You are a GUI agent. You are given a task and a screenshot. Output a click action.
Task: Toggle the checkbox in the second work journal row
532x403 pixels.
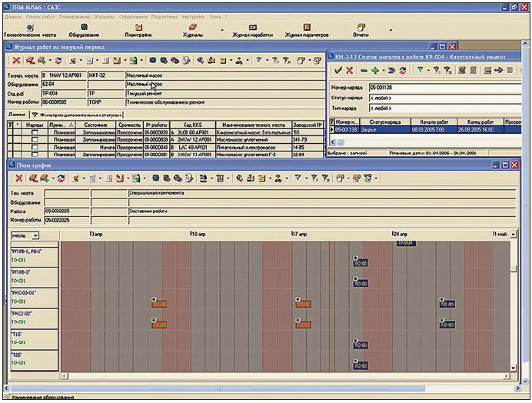(35, 139)
